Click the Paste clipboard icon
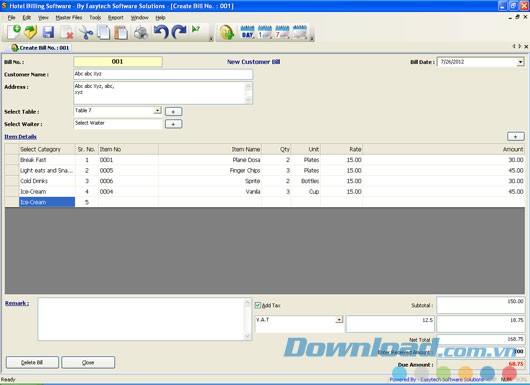The height and width of the screenshot is (385, 530). coord(121,33)
